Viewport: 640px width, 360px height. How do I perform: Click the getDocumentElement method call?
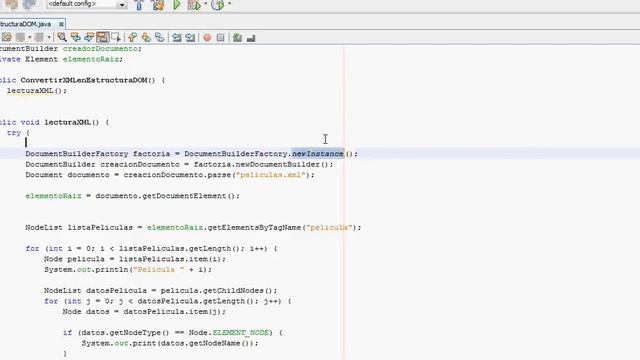pos(184,196)
